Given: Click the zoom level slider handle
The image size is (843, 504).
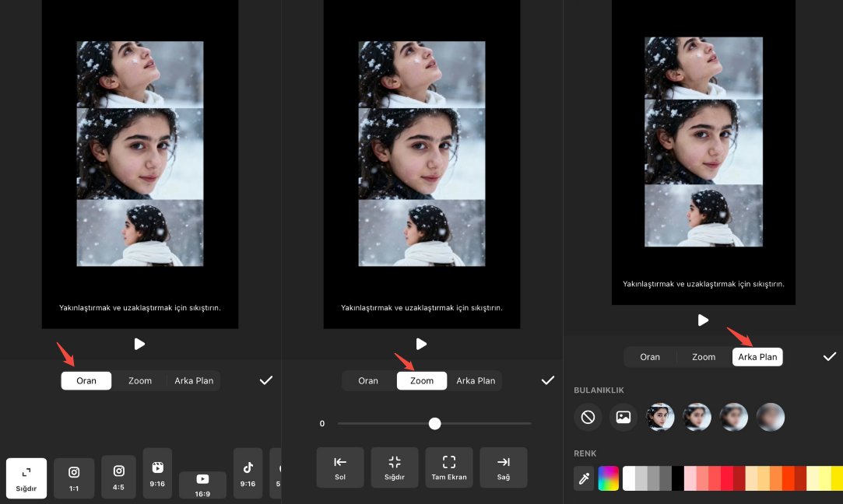Looking at the screenshot, I should (x=434, y=423).
